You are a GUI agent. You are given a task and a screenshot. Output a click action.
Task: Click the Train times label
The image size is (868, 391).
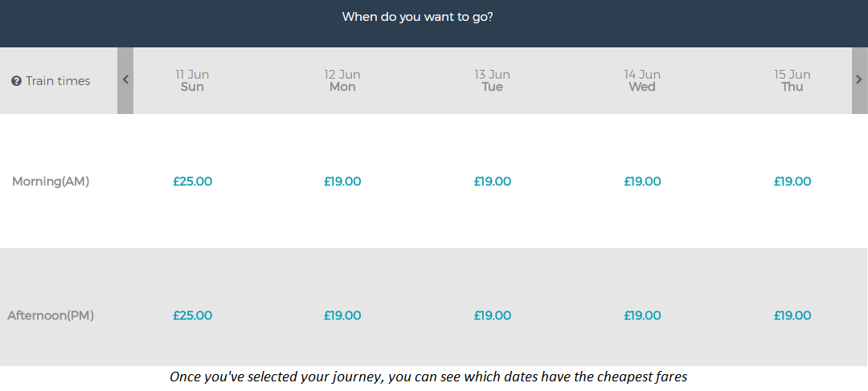58,81
